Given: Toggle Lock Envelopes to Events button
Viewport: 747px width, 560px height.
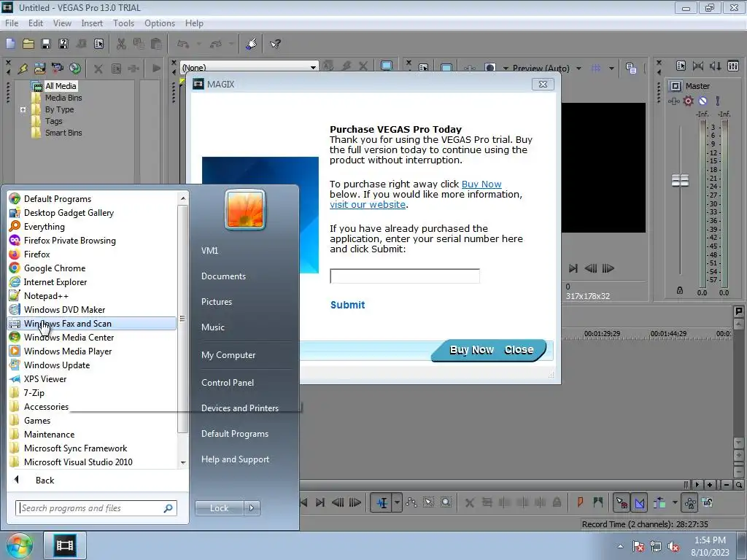Looking at the screenshot, I should pos(690,502).
